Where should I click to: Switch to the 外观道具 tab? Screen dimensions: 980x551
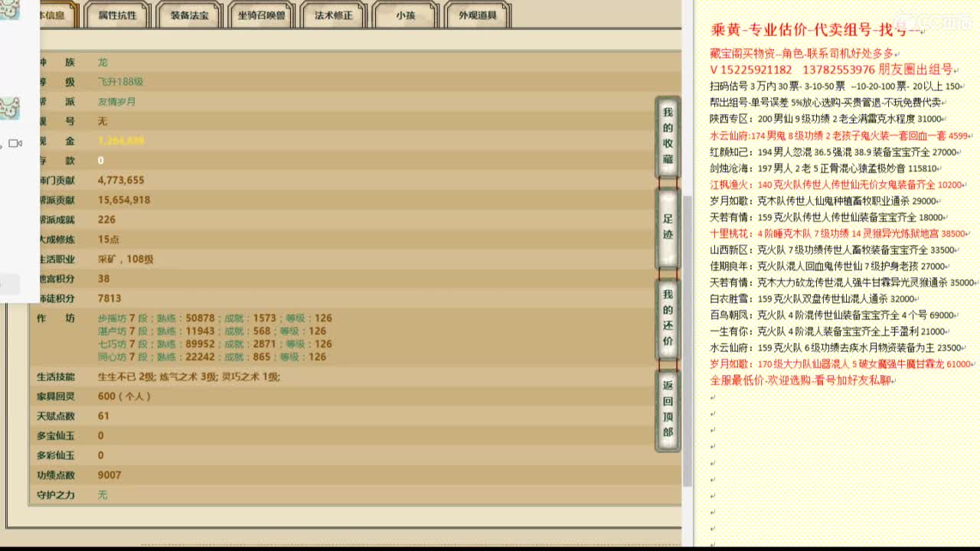478,15
